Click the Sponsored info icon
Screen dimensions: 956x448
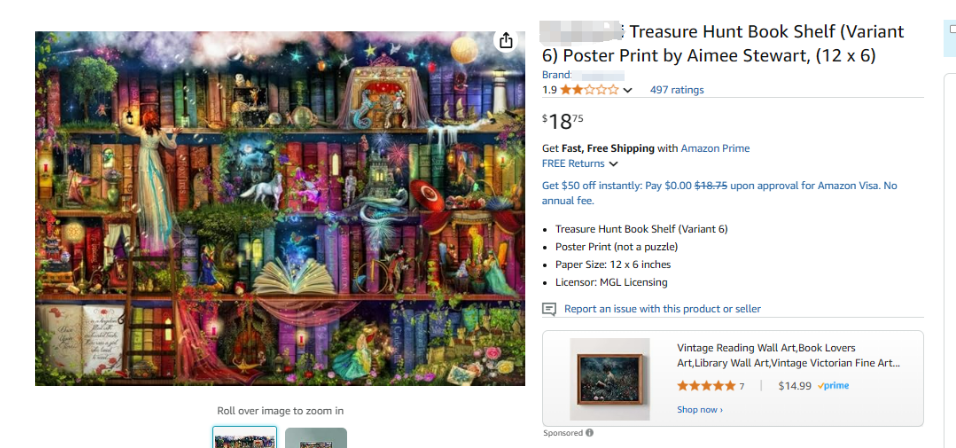coord(589,433)
